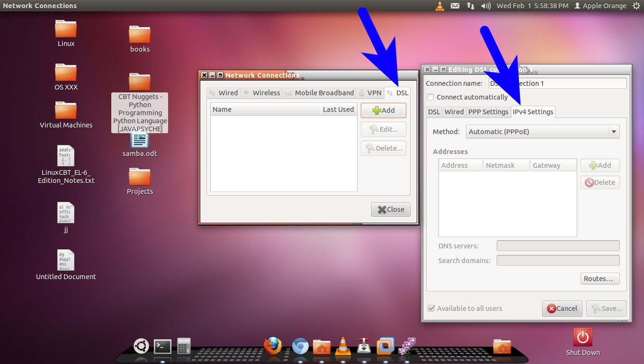Select the samba.odt document icon
Viewport: 644px width, 364px height.
[140, 145]
